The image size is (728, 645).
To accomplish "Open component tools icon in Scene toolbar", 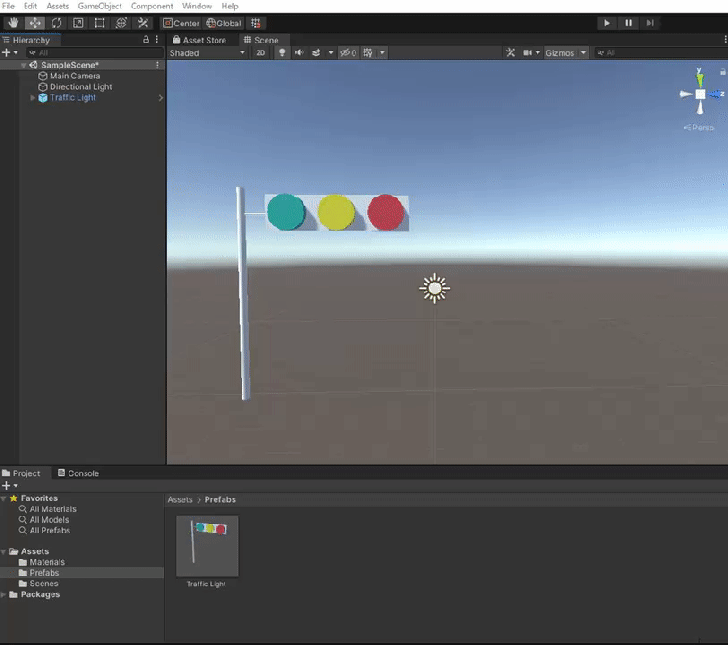I will pos(510,52).
